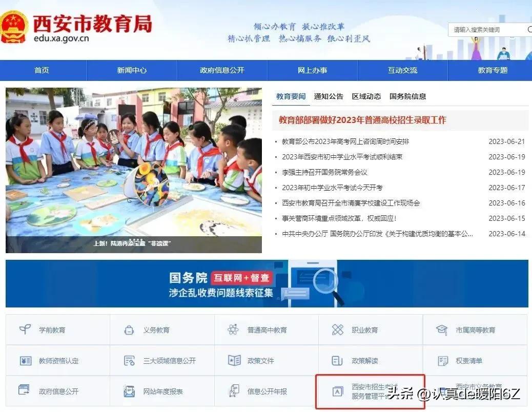
Task: Click the 普通高中教育 icon
Action: pos(233,329)
